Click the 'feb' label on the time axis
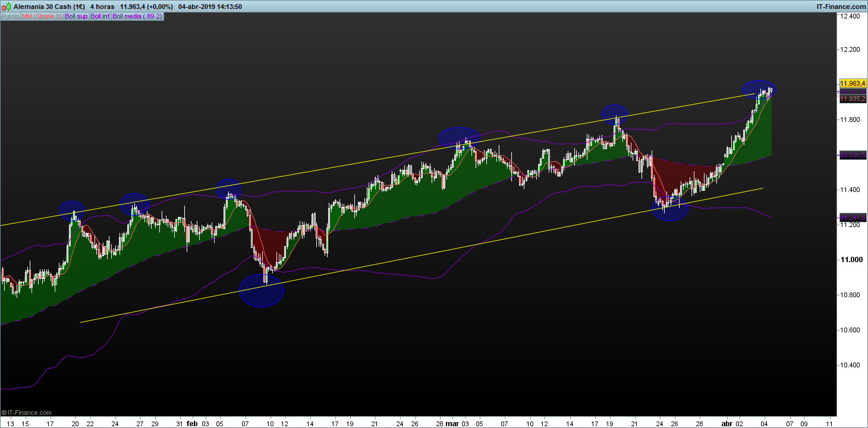This screenshot has height=428, width=868. [x=191, y=424]
